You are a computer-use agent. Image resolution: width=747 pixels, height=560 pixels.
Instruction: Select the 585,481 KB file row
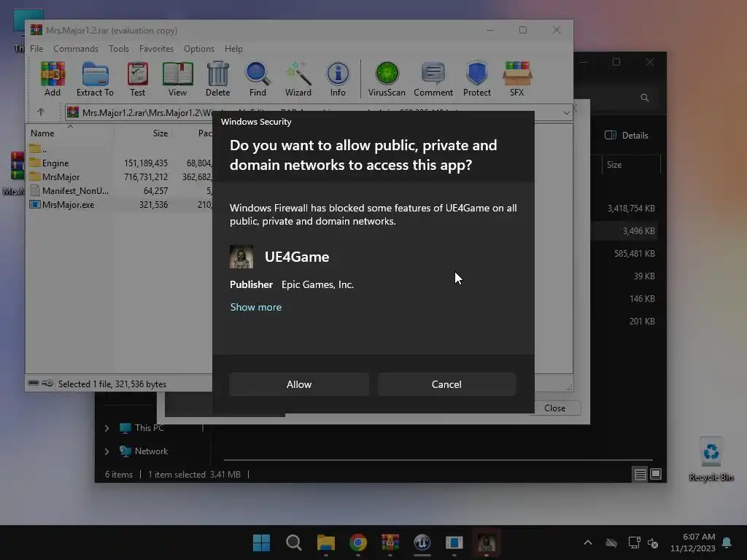click(625, 253)
